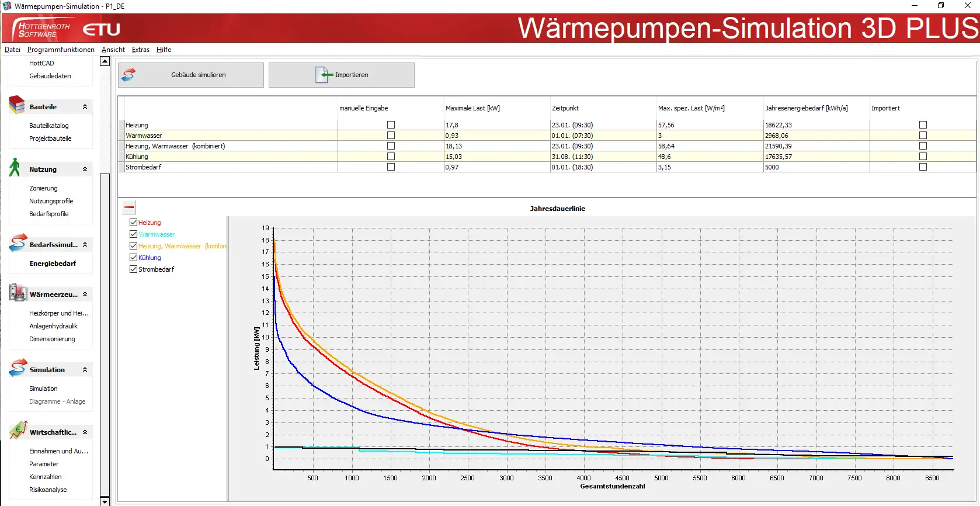Click the Wirtschaftlichkeit chart icon
This screenshot has width=980, height=506.
(18, 431)
